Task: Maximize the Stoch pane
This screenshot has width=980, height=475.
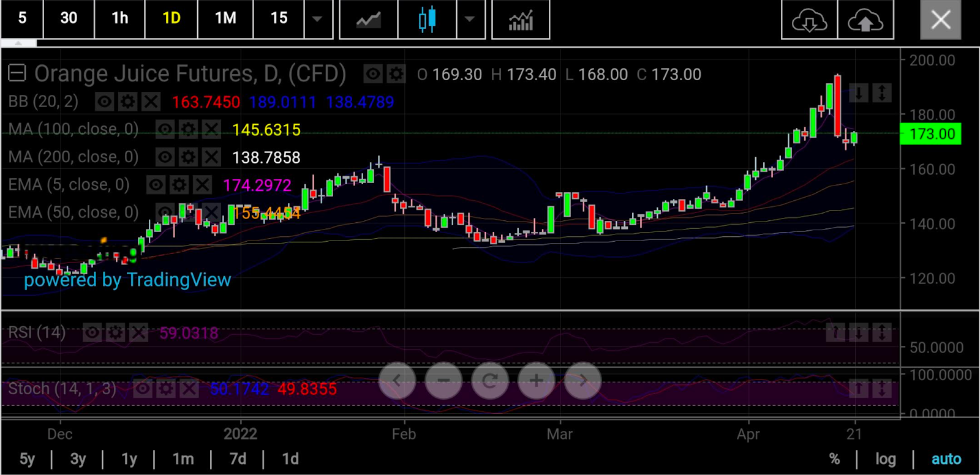Action: pyautogui.click(x=882, y=388)
